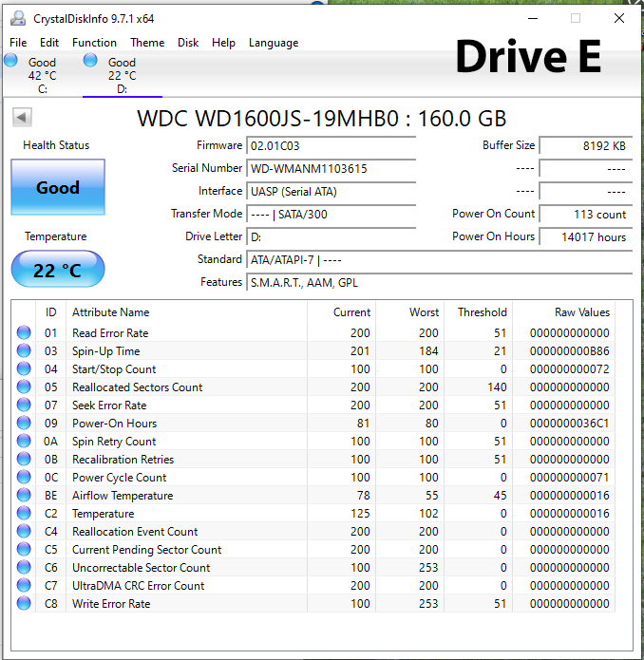Viewport: 644px width, 660px height.
Task: Click status orb for Current Pending Sector Count
Action: [24, 549]
